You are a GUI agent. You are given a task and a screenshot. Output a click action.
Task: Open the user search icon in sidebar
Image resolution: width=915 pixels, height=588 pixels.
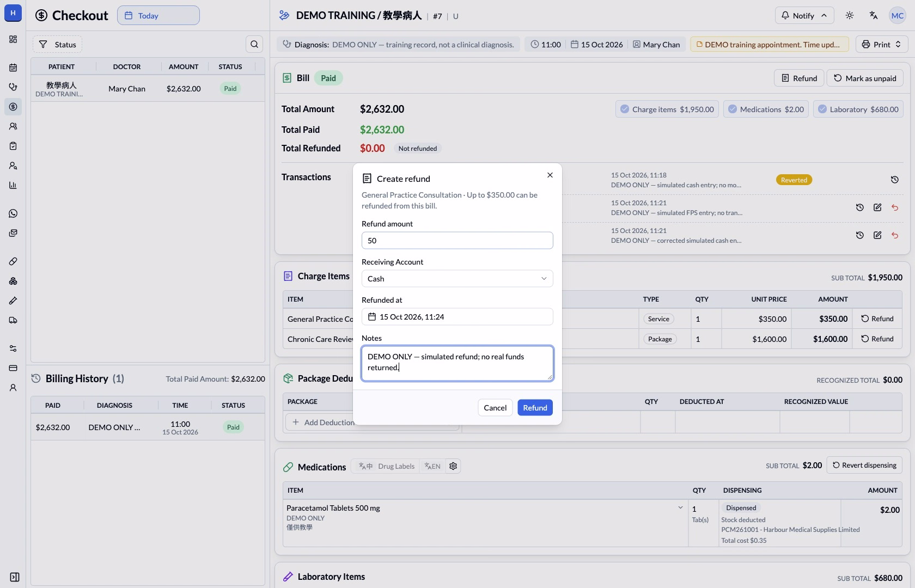tap(13, 166)
